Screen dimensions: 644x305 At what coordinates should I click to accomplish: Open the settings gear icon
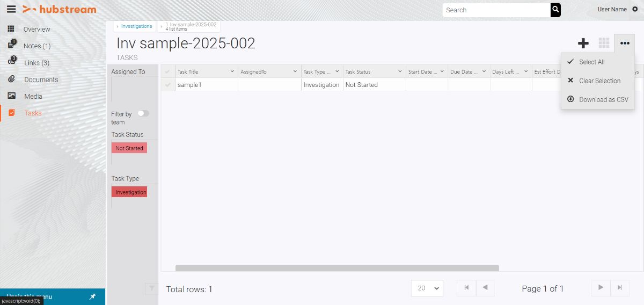coord(635,9)
